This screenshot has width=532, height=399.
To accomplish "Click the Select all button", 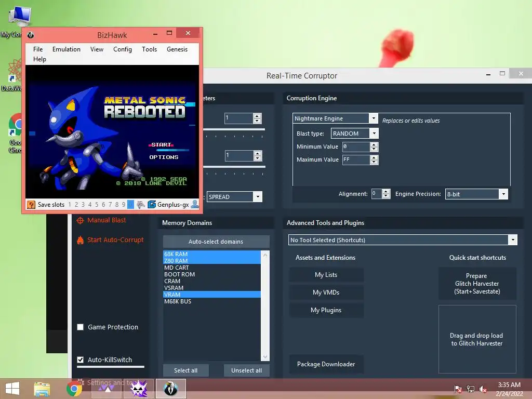I will pos(186,370).
